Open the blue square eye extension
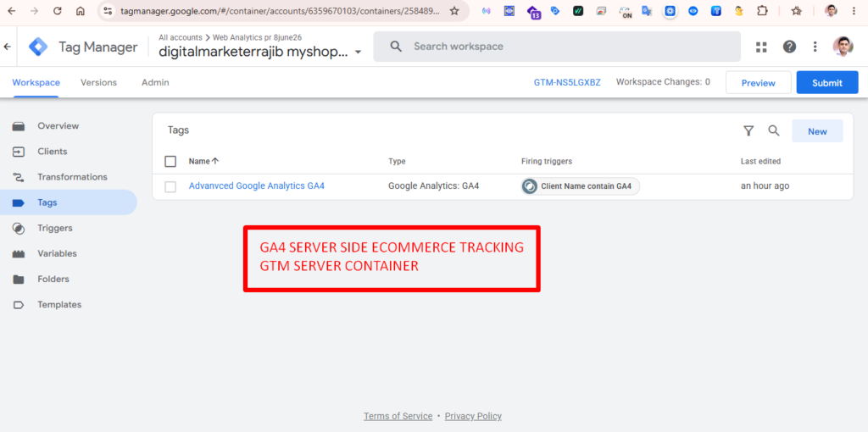The image size is (868, 432). pos(509,10)
